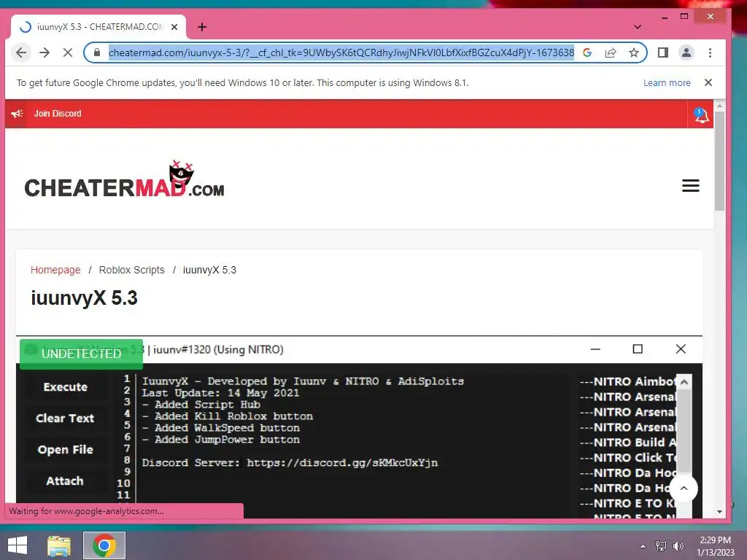Go back with the browser back arrow
747x560 pixels.
(21, 52)
